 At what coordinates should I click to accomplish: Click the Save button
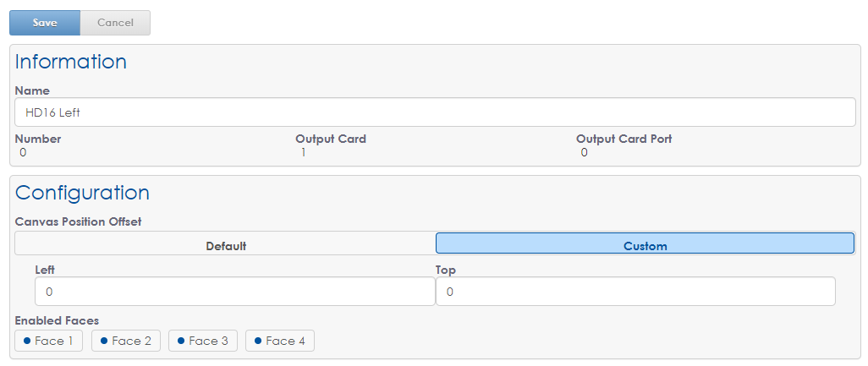coord(45,23)
